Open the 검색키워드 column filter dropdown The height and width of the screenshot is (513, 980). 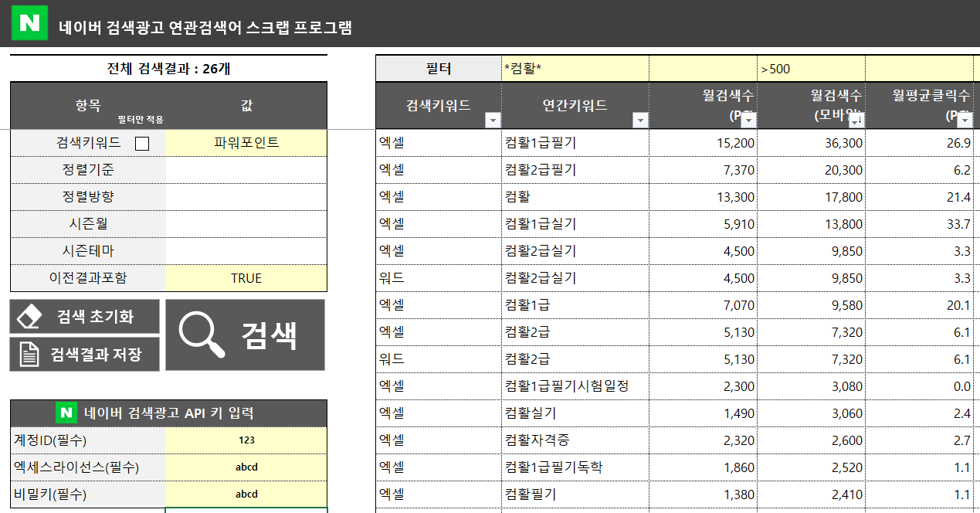[492, 120]
